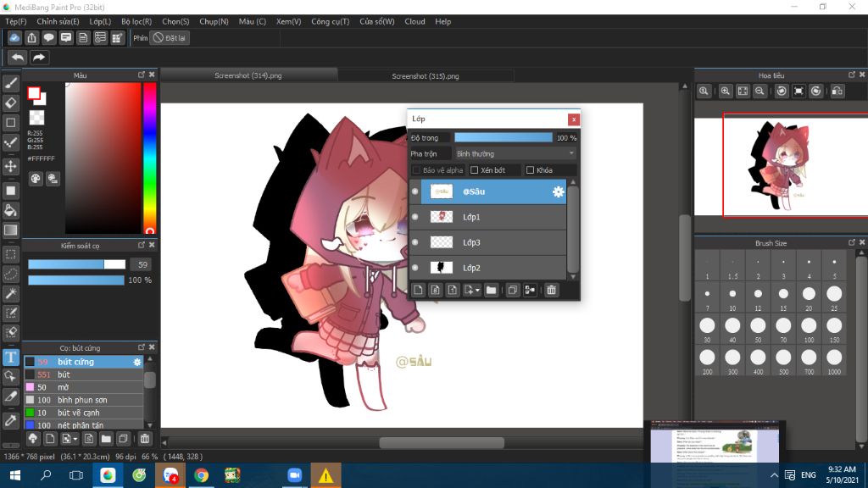Image resolution: width=868 pixels, height=488 pixels.
Task: Detach the Kiểm soát cọ panel
Action: (142, 245)
